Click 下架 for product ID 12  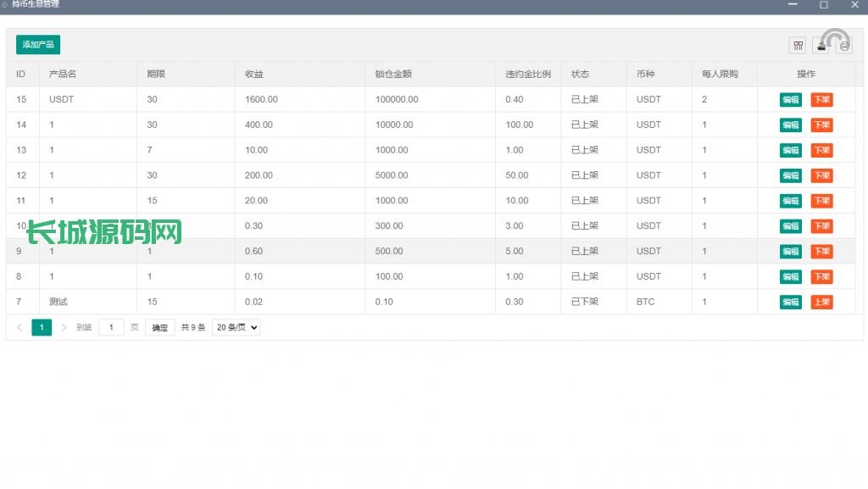(821, 175)
